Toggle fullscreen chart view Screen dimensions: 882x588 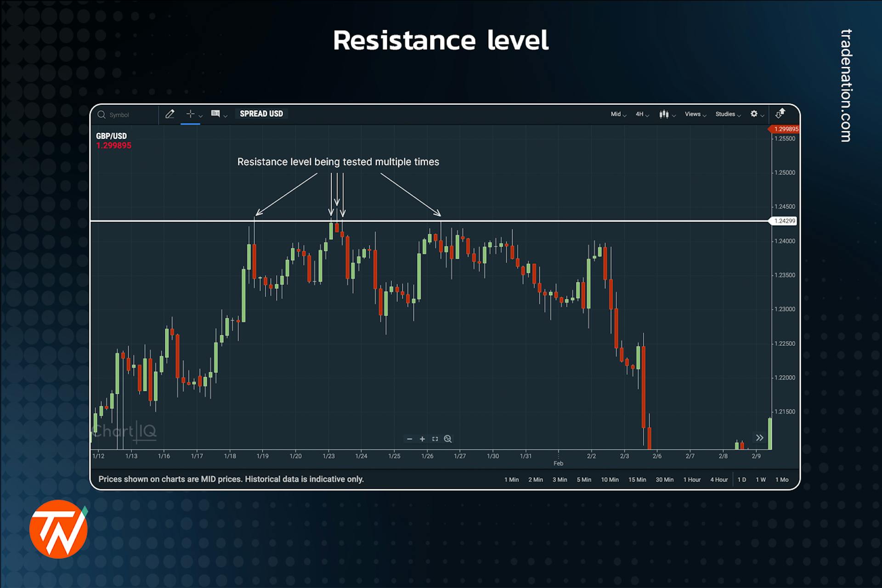[435, 439]
